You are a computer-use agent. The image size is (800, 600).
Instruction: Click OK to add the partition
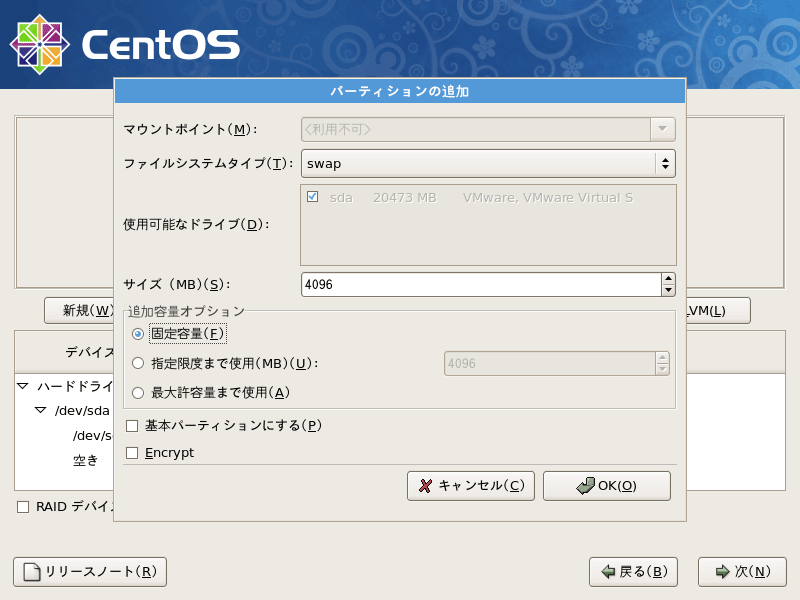click(607, 486)
